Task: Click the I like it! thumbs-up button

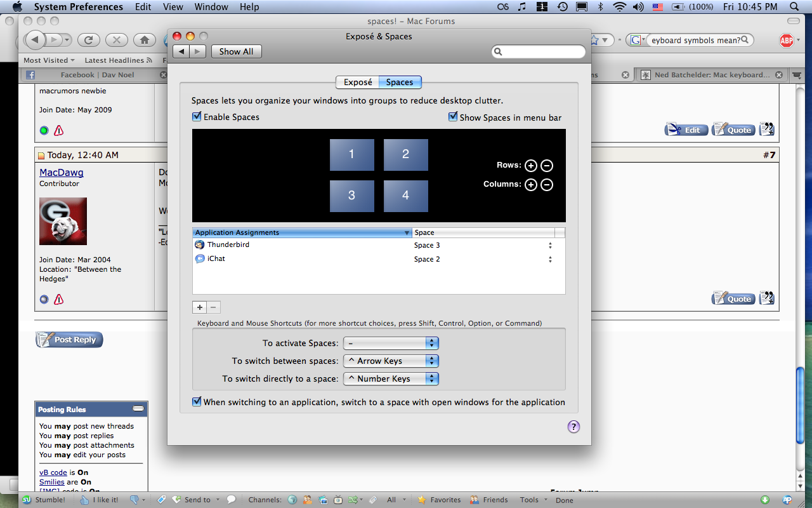Action: [x=98, y=500]
